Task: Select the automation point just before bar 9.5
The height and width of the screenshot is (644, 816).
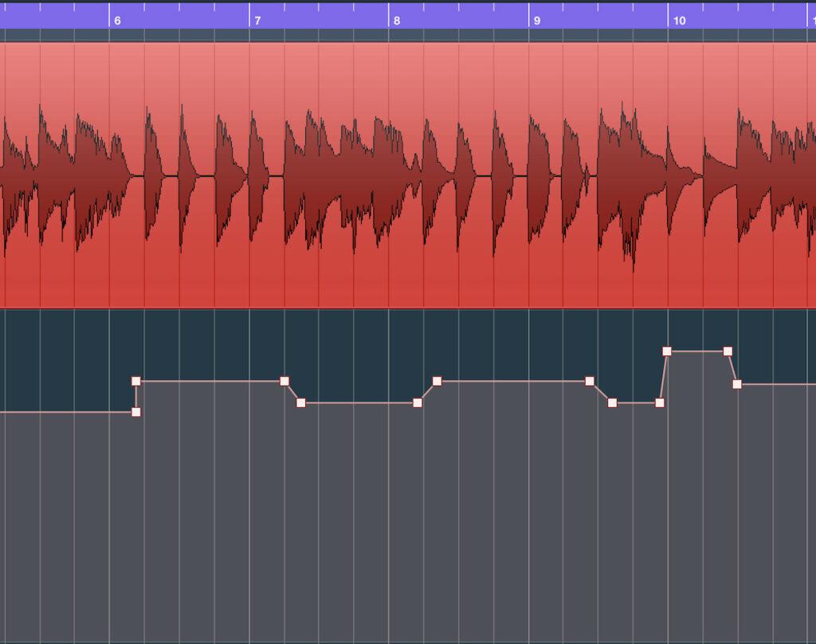Action: [589, 382]
